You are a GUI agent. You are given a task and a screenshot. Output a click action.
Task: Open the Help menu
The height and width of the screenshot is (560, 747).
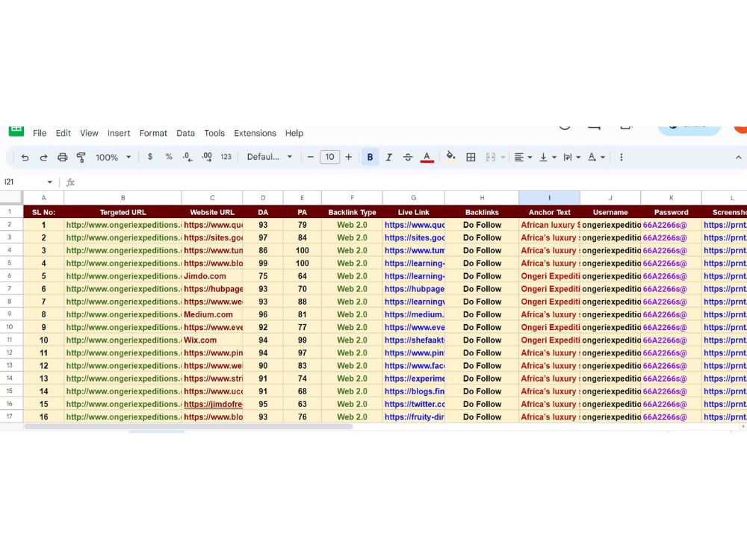tap(294, 134)
